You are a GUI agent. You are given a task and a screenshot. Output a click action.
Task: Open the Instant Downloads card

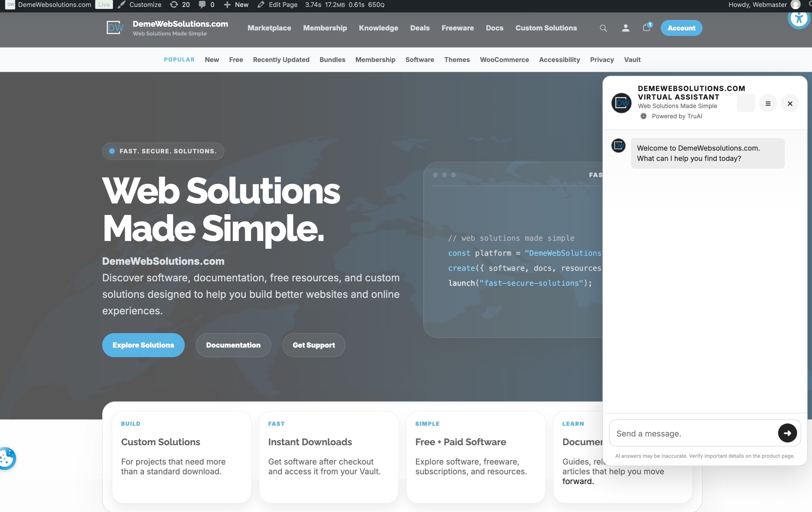[328, 457]
